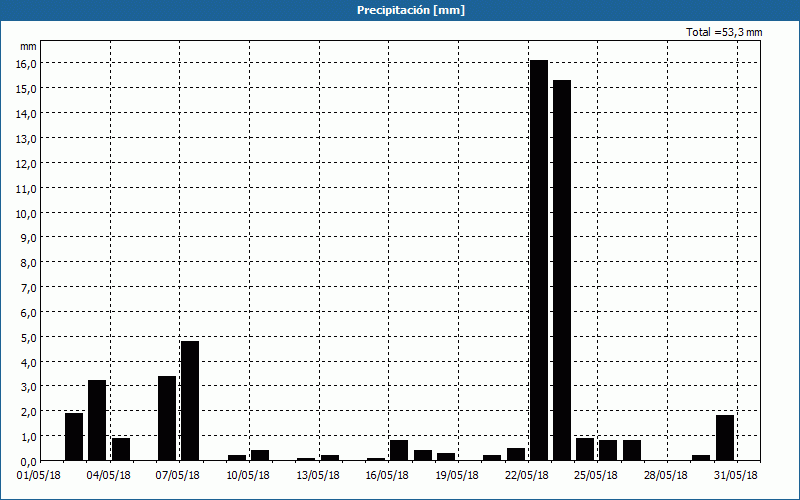
Task: Select the 2,0 y-axis value
Action: tap(28, 412)
